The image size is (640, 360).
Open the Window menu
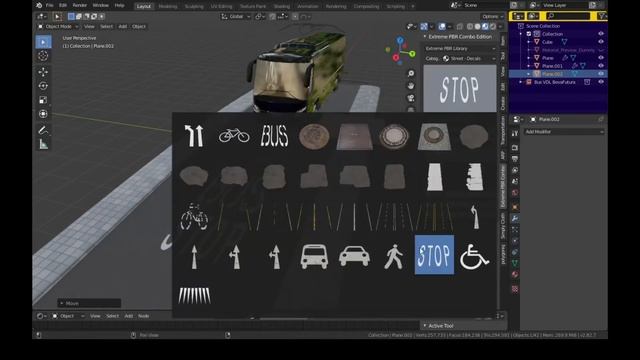[x=100, y=6]
